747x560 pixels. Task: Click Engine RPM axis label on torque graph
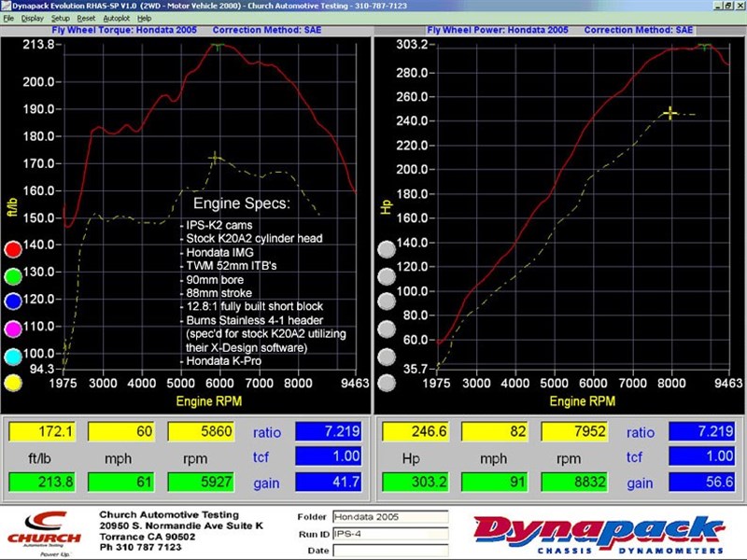click(208, 401)
